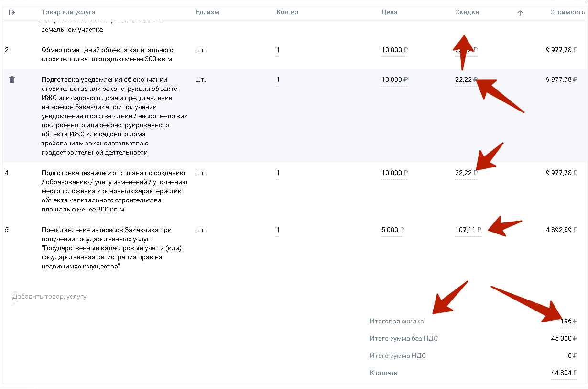
Task: Click the Цена column header
Action: (x=390, y=12)
